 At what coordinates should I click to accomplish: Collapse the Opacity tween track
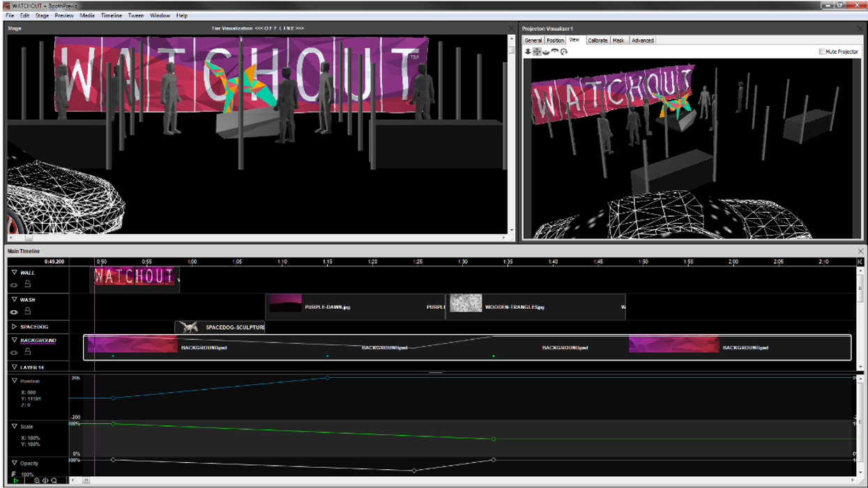pos(14,463)
